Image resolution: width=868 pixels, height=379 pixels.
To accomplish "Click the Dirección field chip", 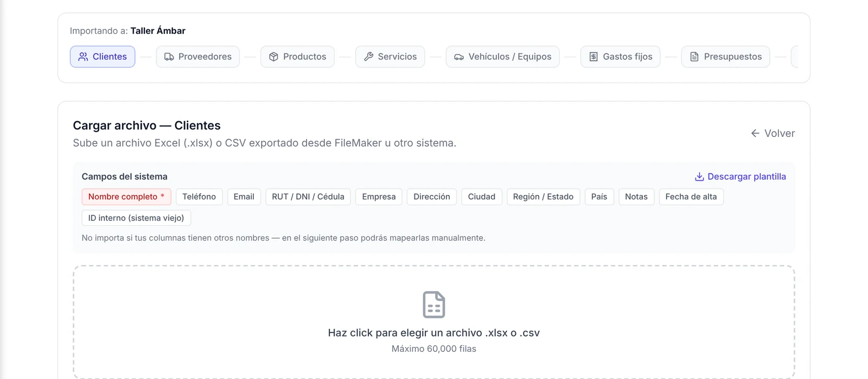I will [x=432, y=197].
